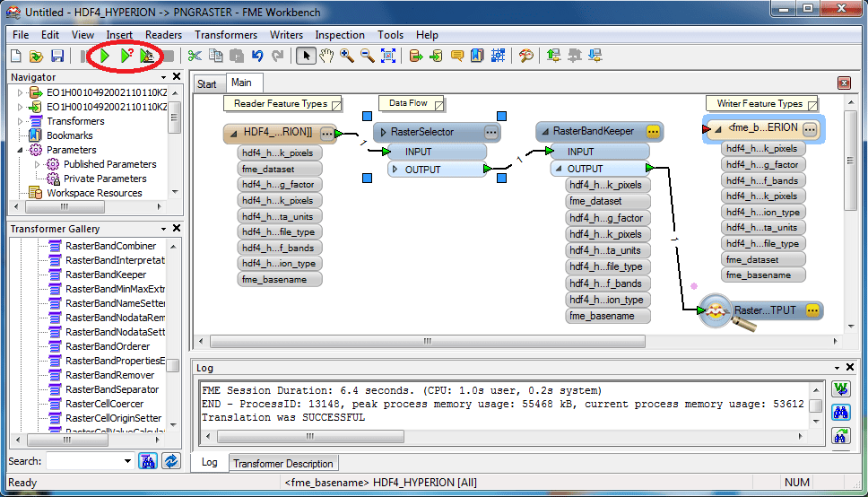Click the Add Writer toolbar icon
Image resolution: width=868 pixels, height=497 pixels.
click(x=436, y=56)
